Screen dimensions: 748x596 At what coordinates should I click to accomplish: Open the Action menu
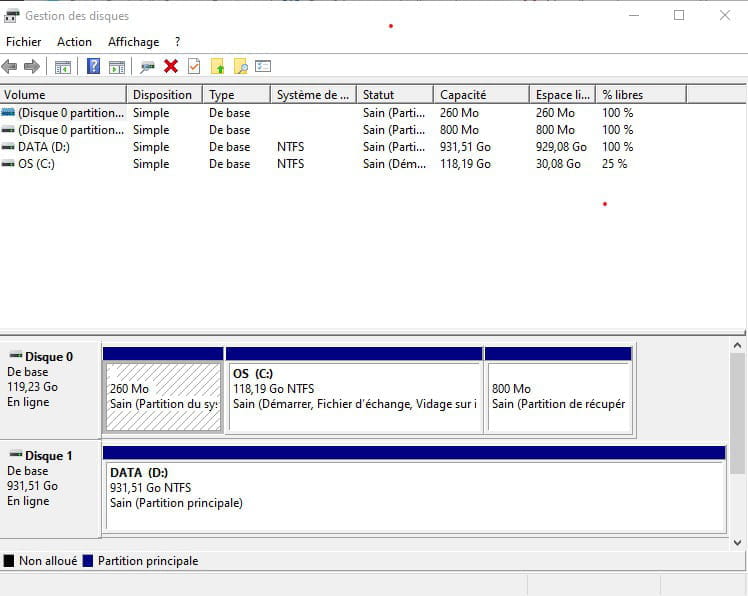click(x=74, y=42)
